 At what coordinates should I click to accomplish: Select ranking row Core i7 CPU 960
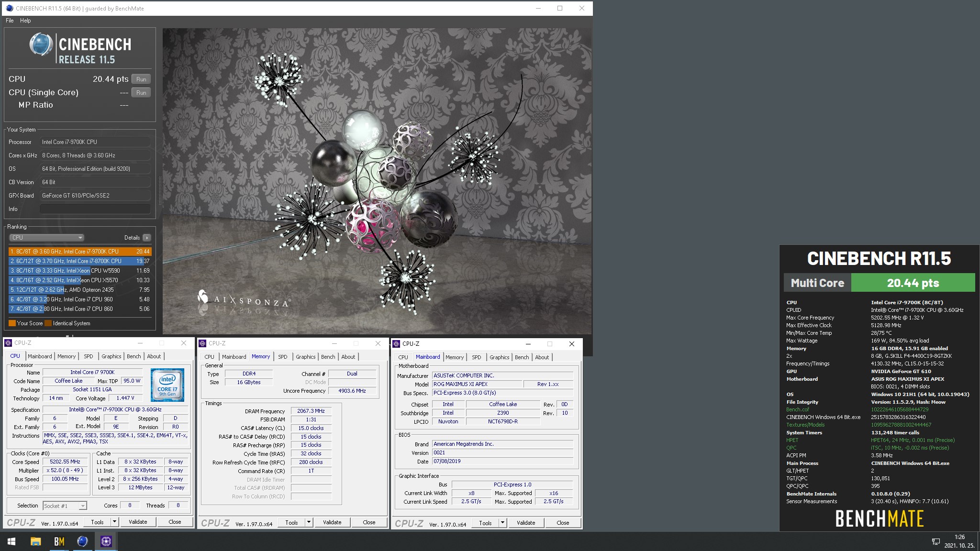pyautogui.click(x=80, y=299)
